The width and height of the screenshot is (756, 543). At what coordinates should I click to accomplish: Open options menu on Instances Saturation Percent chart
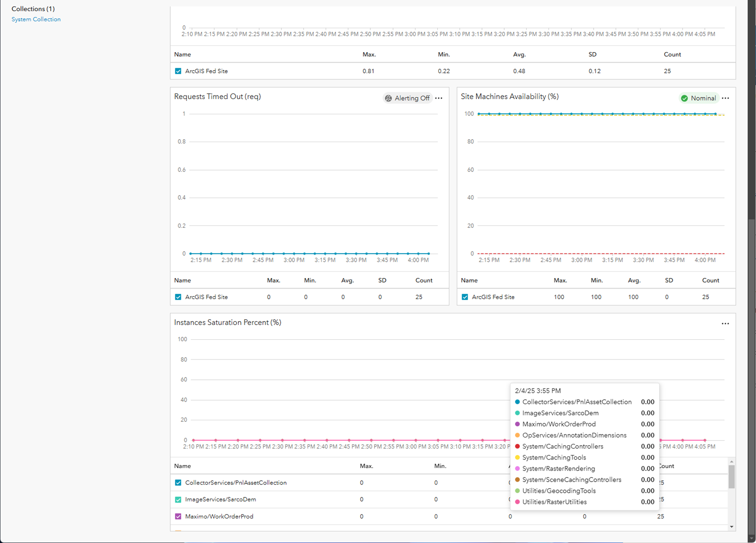click(x=725, y=323)
